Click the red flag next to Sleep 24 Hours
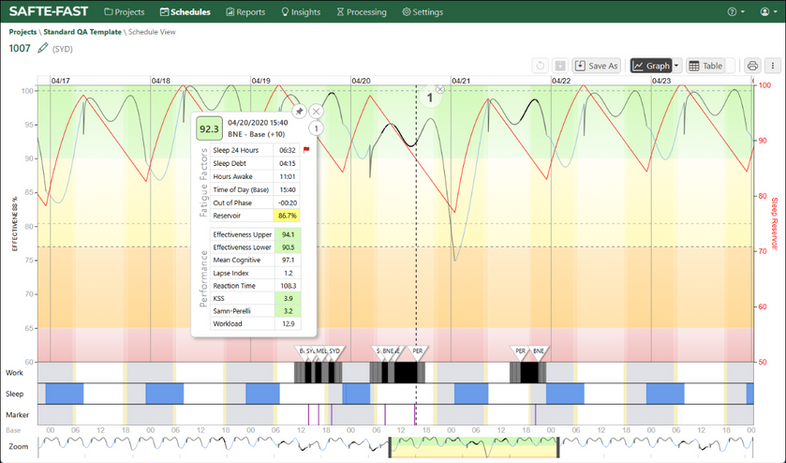This screenshot has width=786, height=463. click(x=306, y=149)
